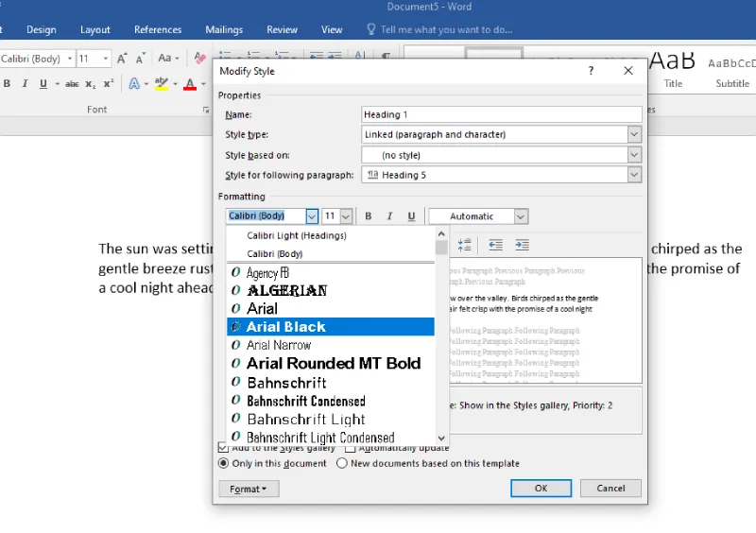Collapse the dialog font name dropdown
The image size is (756, 533).
coord(312,216)
